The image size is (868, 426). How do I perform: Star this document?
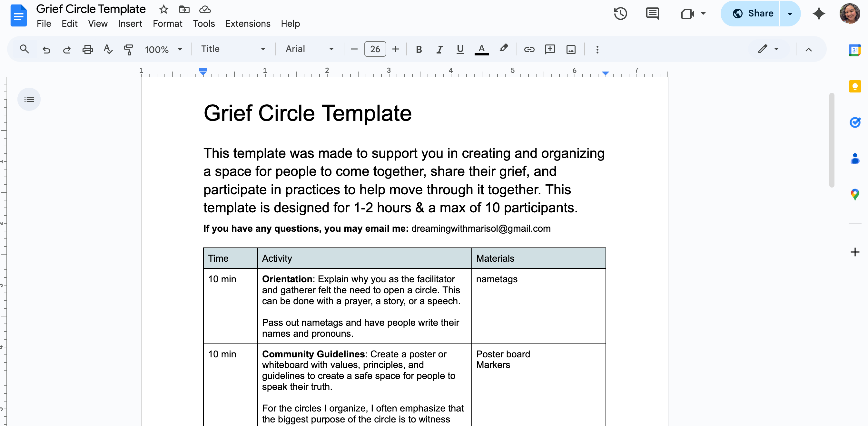(x=164, y=9)
